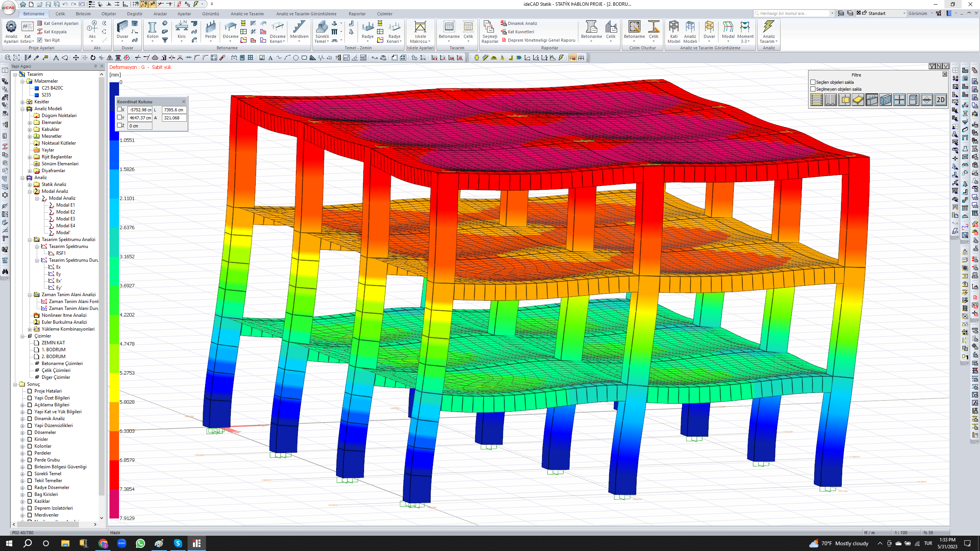The width and height of the screenshot is (980, 551).
Task: Click Kat Genel Ayarlari button
Action: tap(58, 23)
